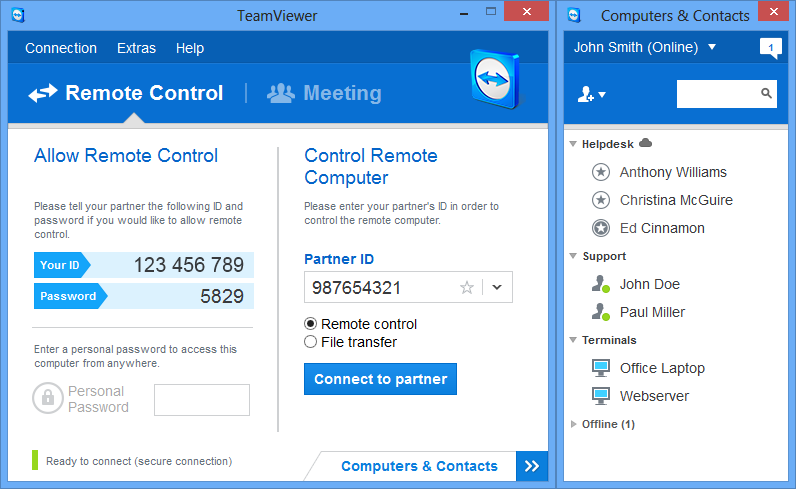Click Ready to connect status text
796x489 pixels.
[x=139, y=461]
